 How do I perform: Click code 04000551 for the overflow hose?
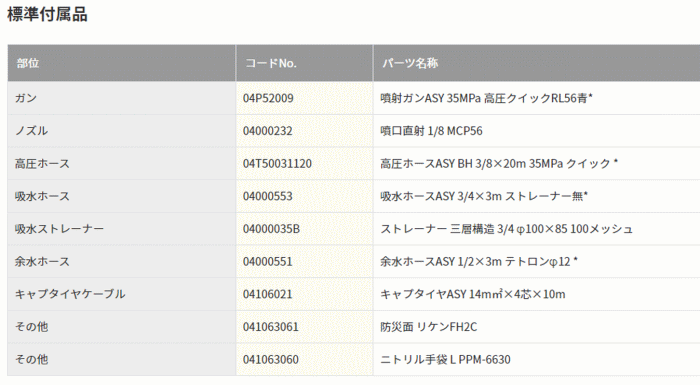267,261
